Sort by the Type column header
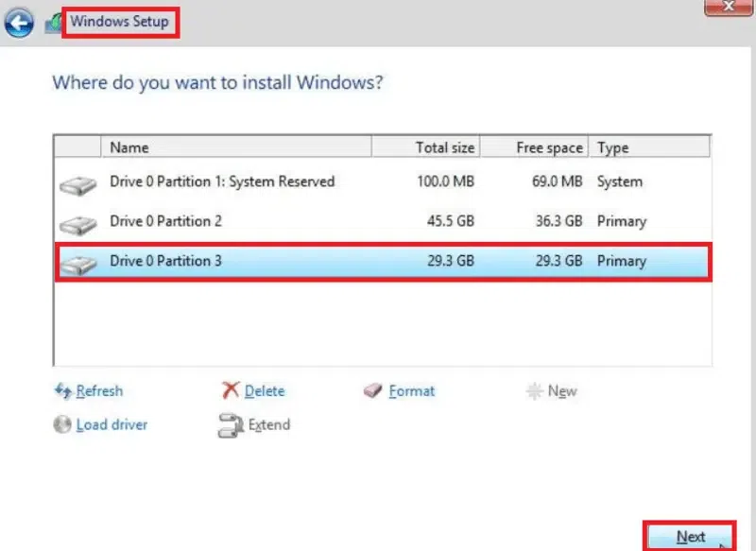The image size is (756, 551). point(649,147)
